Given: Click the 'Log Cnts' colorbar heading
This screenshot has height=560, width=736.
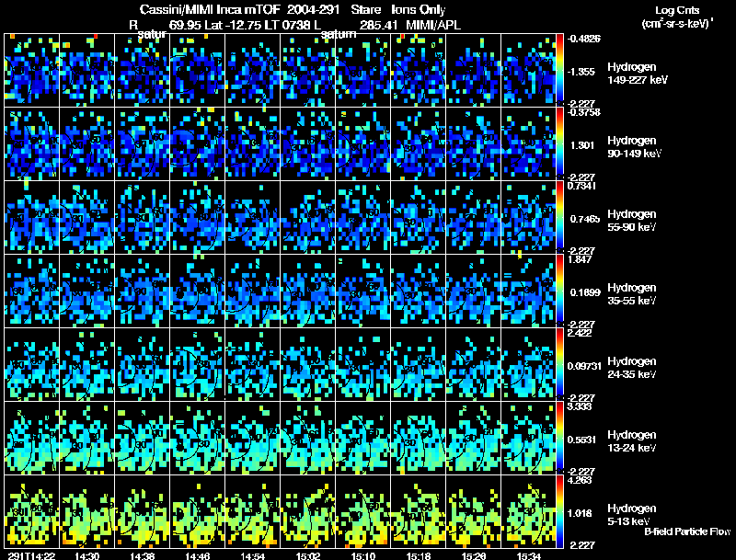Looking at the screenshot, I should (x=677, y=10).
